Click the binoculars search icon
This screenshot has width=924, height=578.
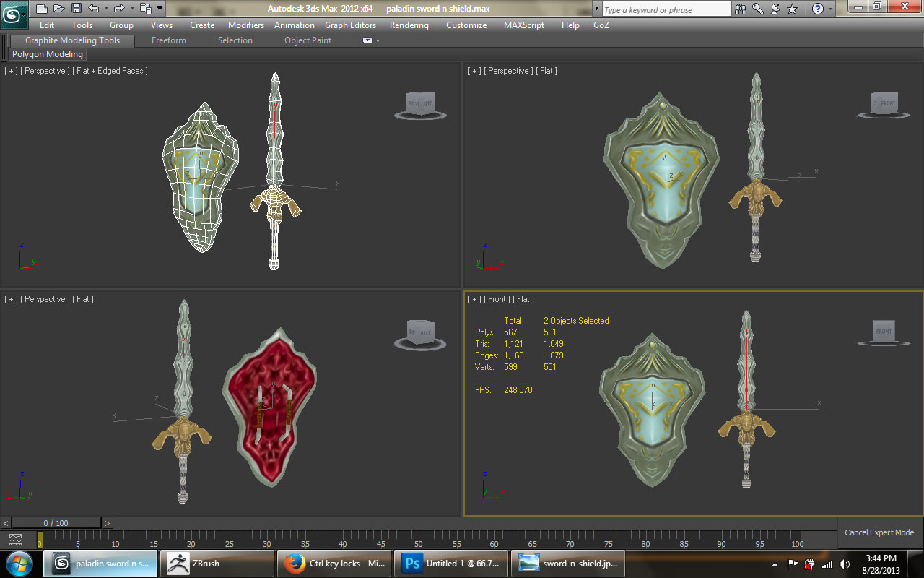[741, 9]
